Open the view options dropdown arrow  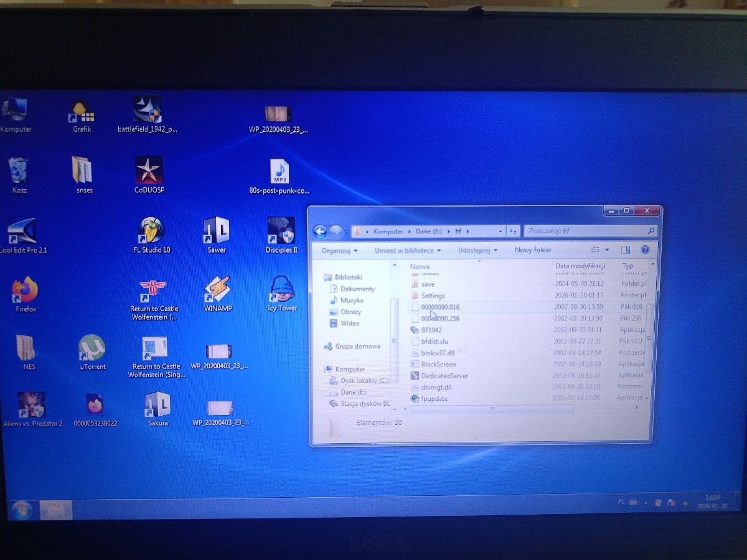click(x=608, y=250)
